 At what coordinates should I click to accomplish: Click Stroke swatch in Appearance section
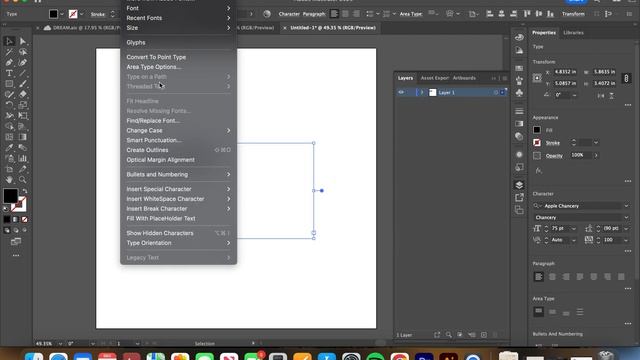pyautogui.click(x=537, y=143)
